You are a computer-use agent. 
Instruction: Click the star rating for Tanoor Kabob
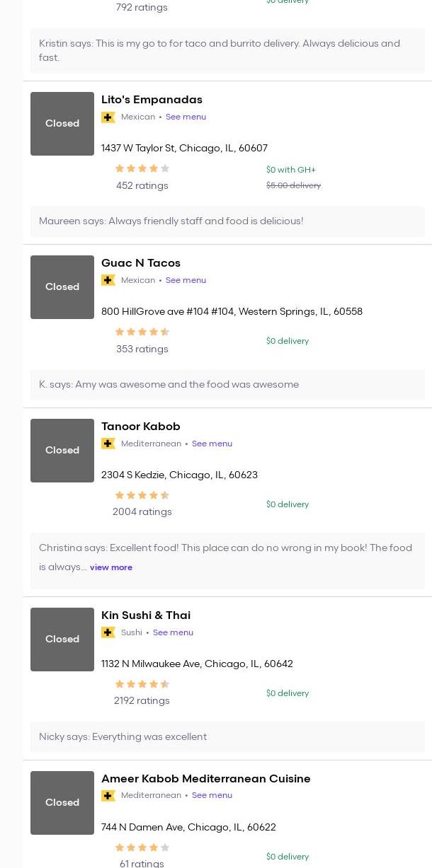142,496
